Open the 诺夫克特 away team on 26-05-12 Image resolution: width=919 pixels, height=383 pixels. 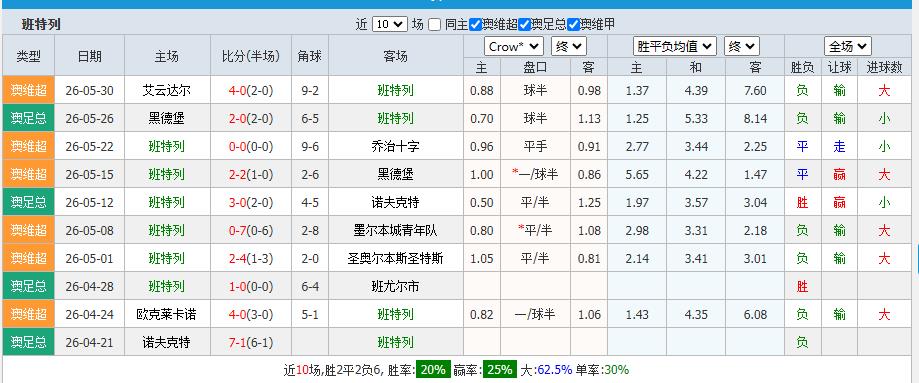click(396, 202)
